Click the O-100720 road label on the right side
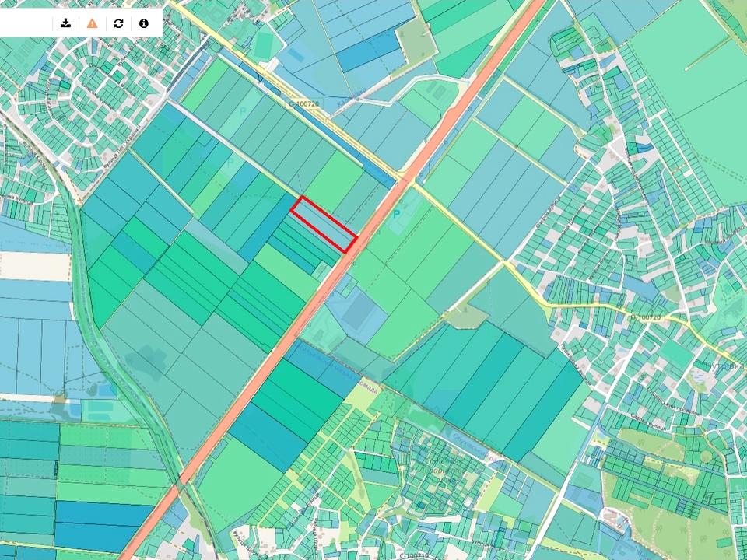747x560 pixels. point(643,318)
